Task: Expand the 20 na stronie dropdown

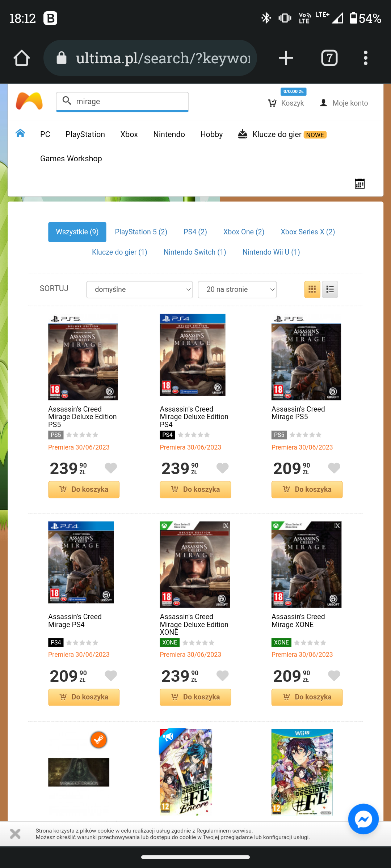Action: click(237, 289)
